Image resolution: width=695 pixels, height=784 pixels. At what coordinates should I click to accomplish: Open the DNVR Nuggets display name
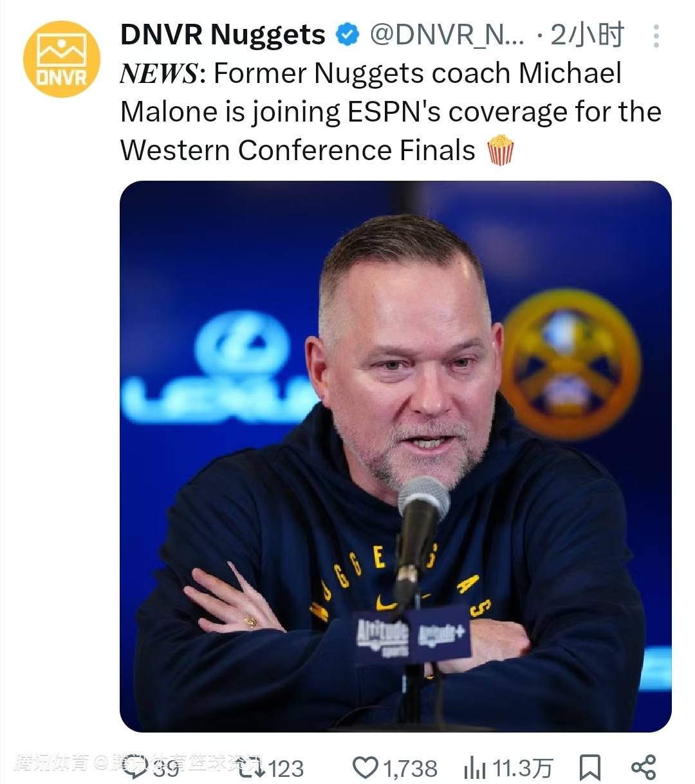pos(223,35)
